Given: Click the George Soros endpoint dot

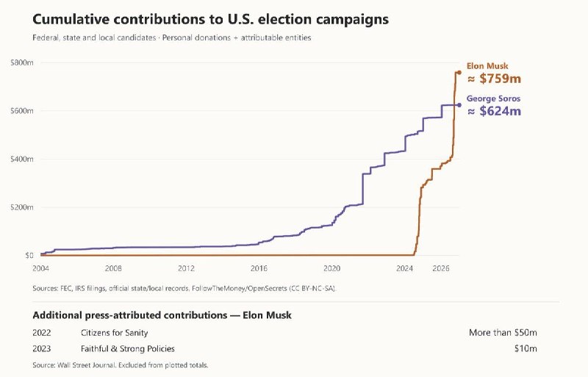Looking at the screenshot, I should click(459, 105).
